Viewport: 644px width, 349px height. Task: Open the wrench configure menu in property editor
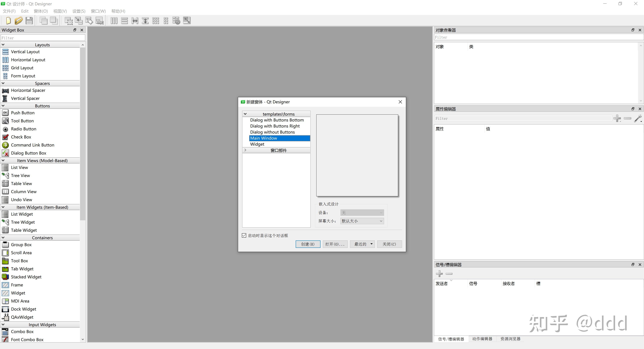pyautogui.click(x=638, y=118)
